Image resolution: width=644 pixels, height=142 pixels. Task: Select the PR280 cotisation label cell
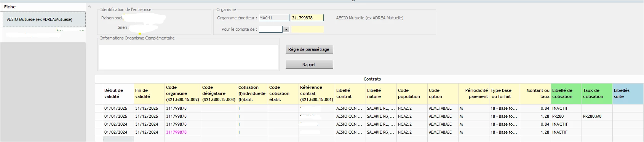[x=566, y=116]
